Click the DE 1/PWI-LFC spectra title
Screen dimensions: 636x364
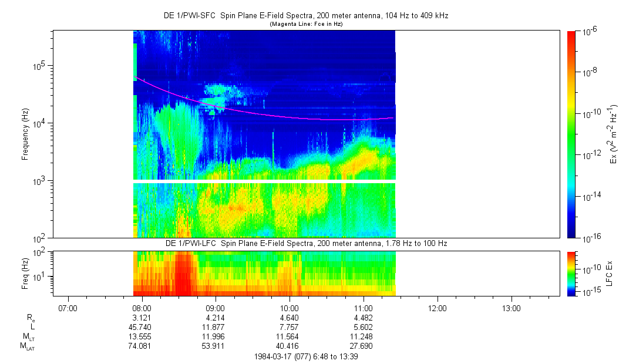tap(306, 243)
